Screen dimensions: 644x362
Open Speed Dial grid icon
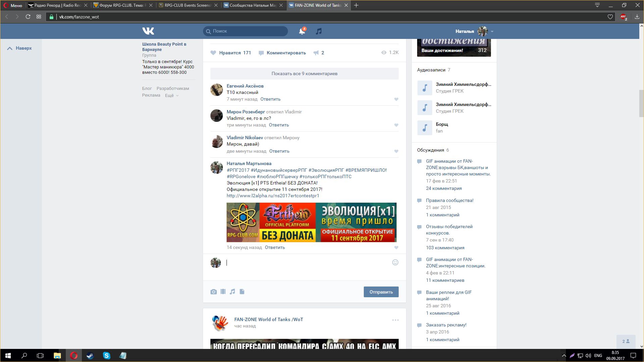point(39,17)
